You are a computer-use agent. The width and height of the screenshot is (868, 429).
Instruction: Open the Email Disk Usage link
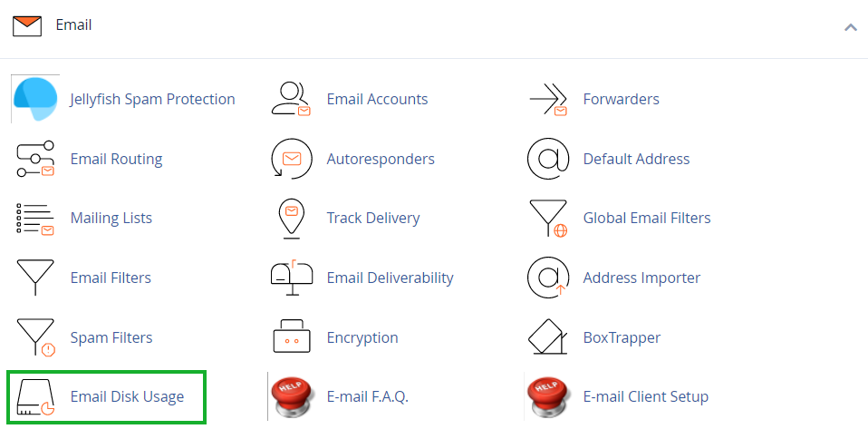point(127,397)
